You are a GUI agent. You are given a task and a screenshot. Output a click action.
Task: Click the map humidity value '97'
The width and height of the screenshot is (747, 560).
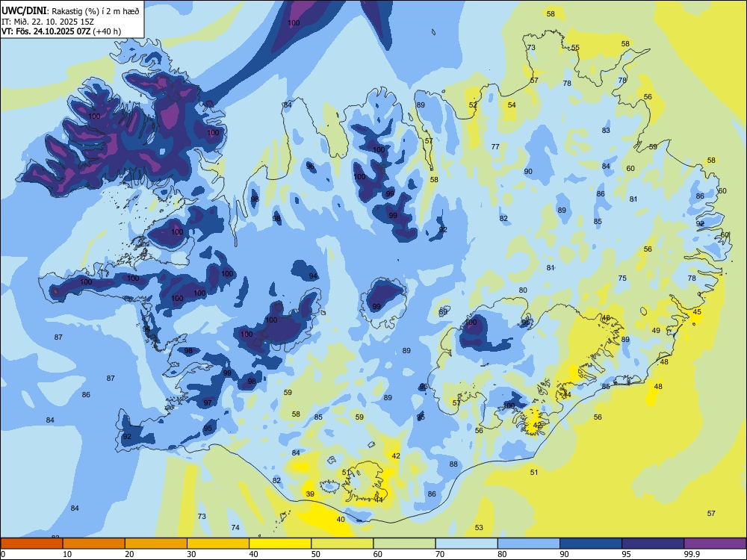pos(208,402)
